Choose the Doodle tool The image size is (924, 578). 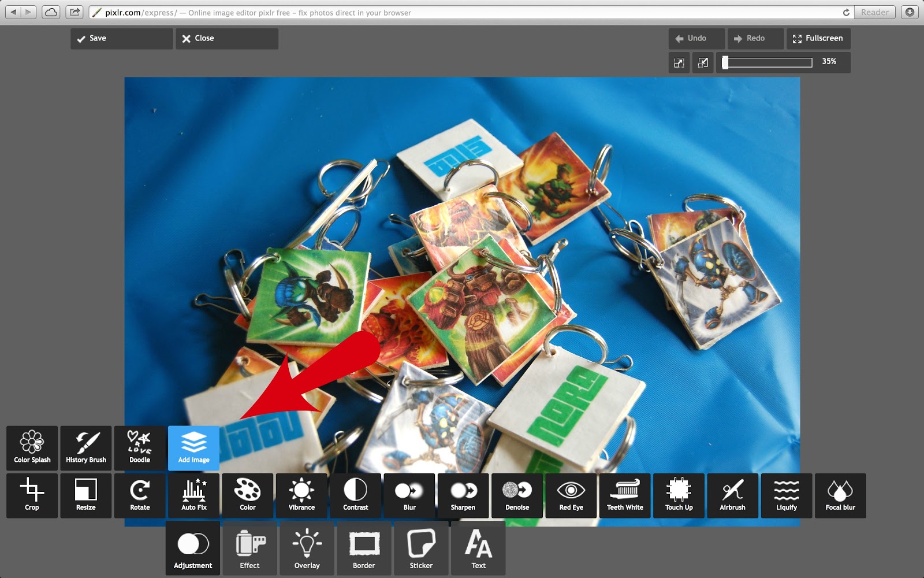[x=140, y=448]
